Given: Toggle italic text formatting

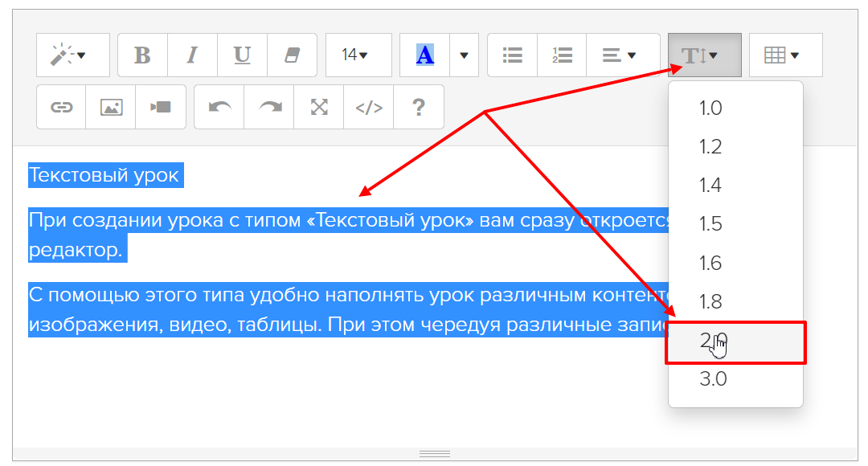Looking at the screenshot, I should tap(192, 55).
